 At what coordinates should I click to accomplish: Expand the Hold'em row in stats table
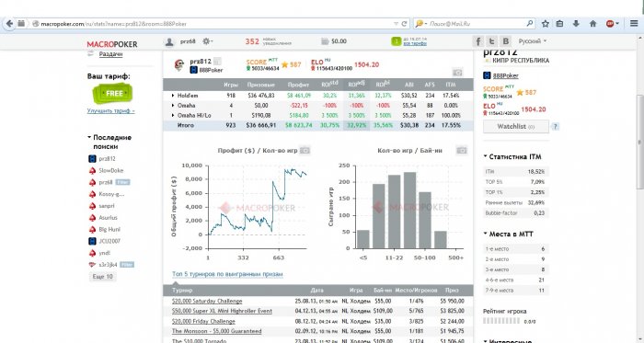point(173,96)
